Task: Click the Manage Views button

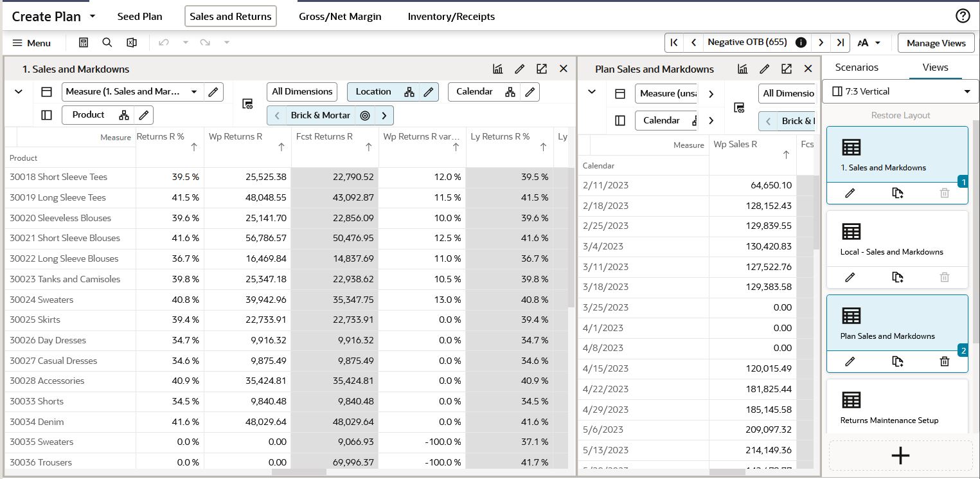Action: [936, 43]
